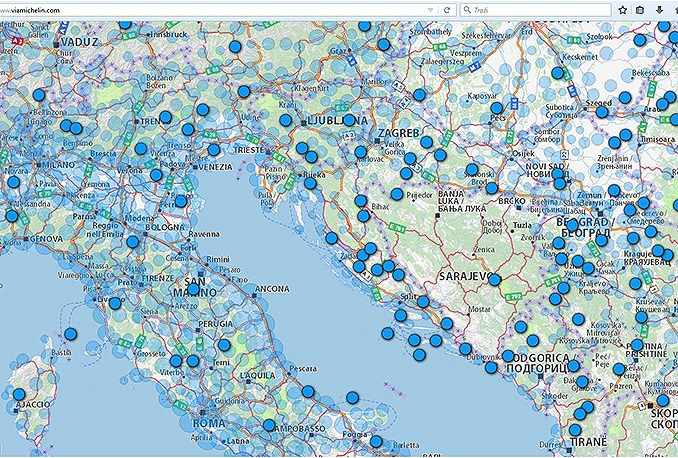
Task: Click the Mostar town label
Action: tap(480, 309)
